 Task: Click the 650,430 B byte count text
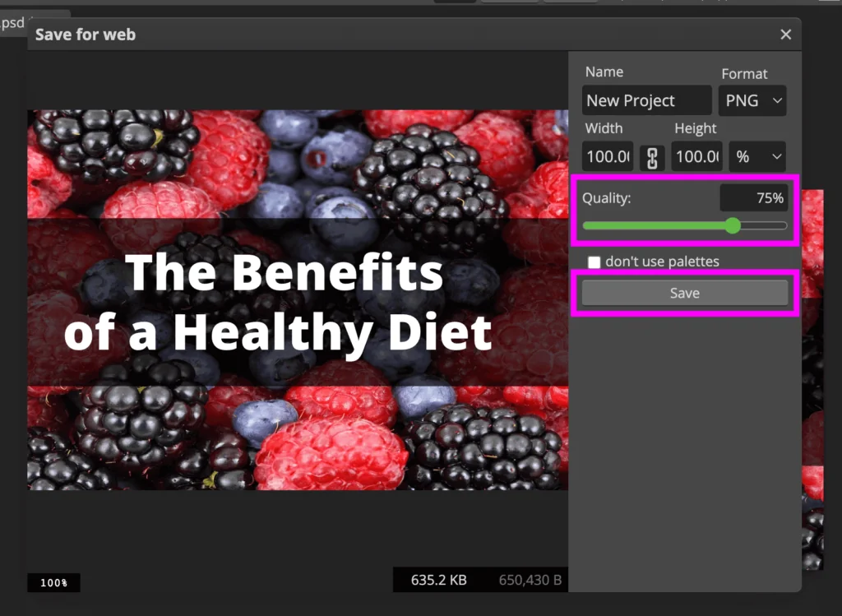530,580
